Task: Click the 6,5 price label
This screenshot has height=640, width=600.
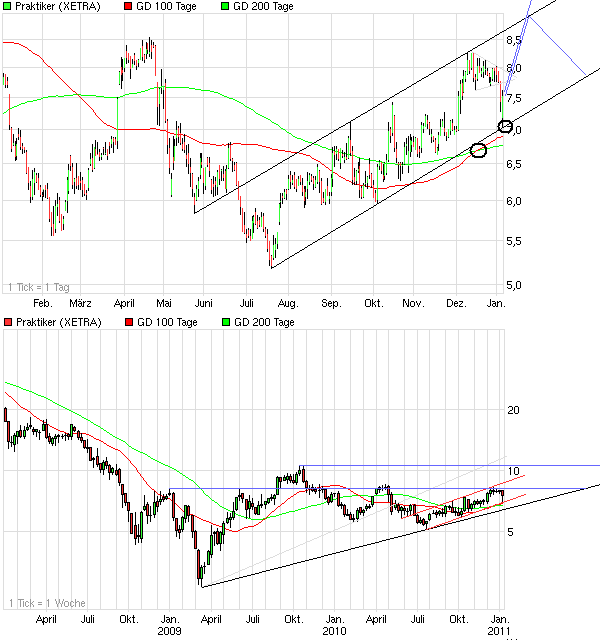Action: pos(514,164)
